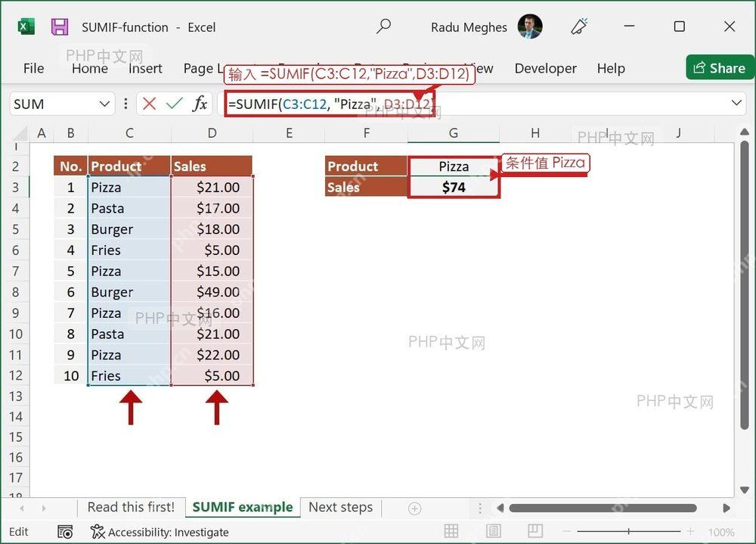The image size is (756, 544).
Task: Go to previous sheet tab arrow
Action: (22, 508)
